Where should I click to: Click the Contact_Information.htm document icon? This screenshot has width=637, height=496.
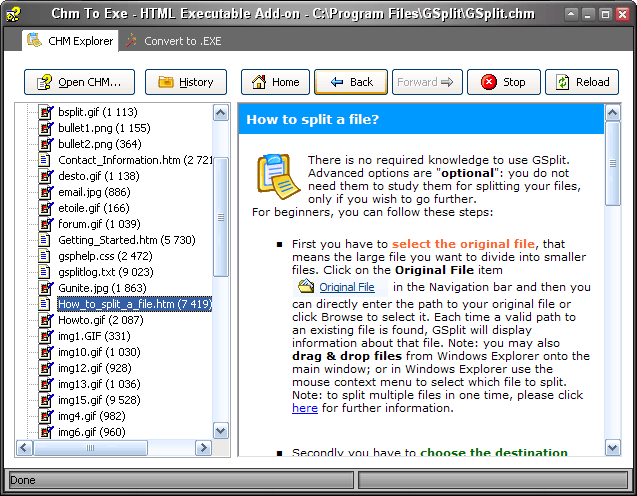(44, 160)
